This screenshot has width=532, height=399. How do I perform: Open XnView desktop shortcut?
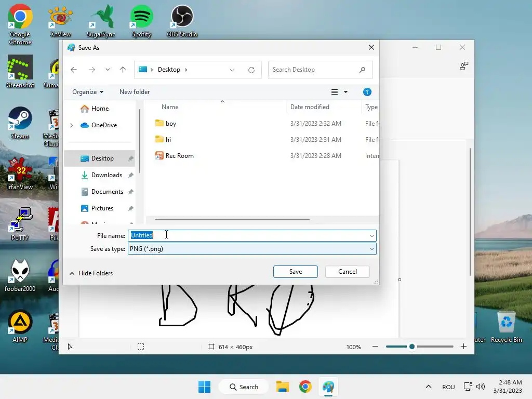(60, 21)
